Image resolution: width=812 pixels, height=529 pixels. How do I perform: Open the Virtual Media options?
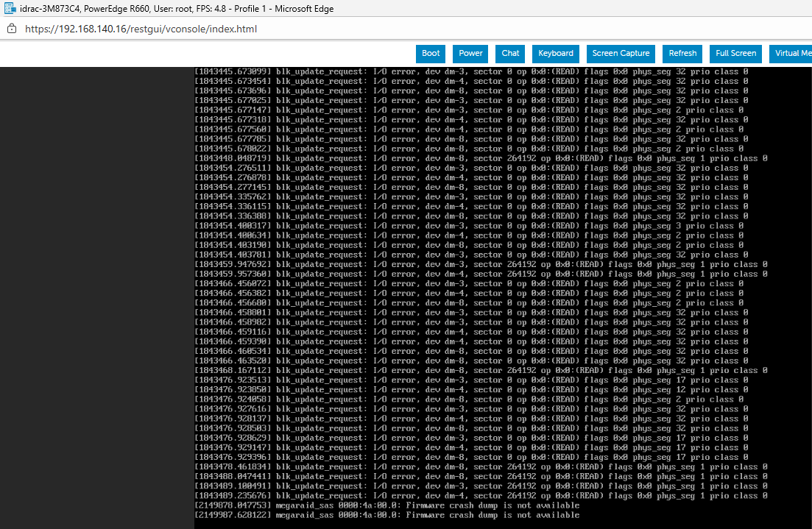click(x=791, y=54)
